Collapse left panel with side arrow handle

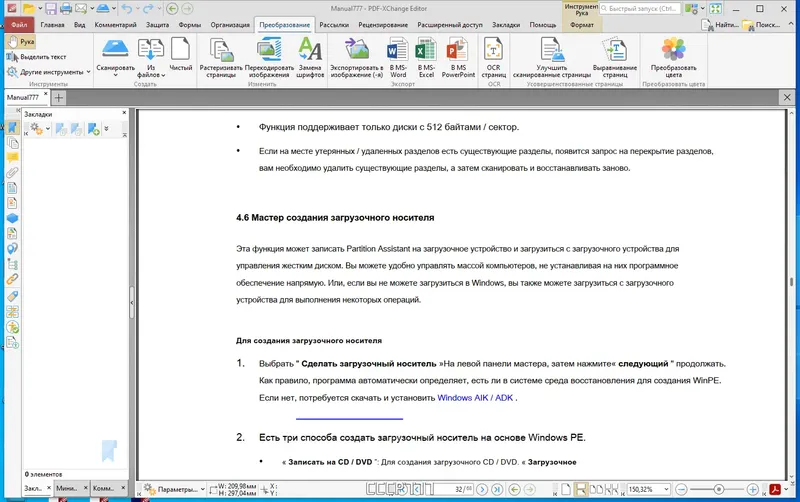pos(132,302)
